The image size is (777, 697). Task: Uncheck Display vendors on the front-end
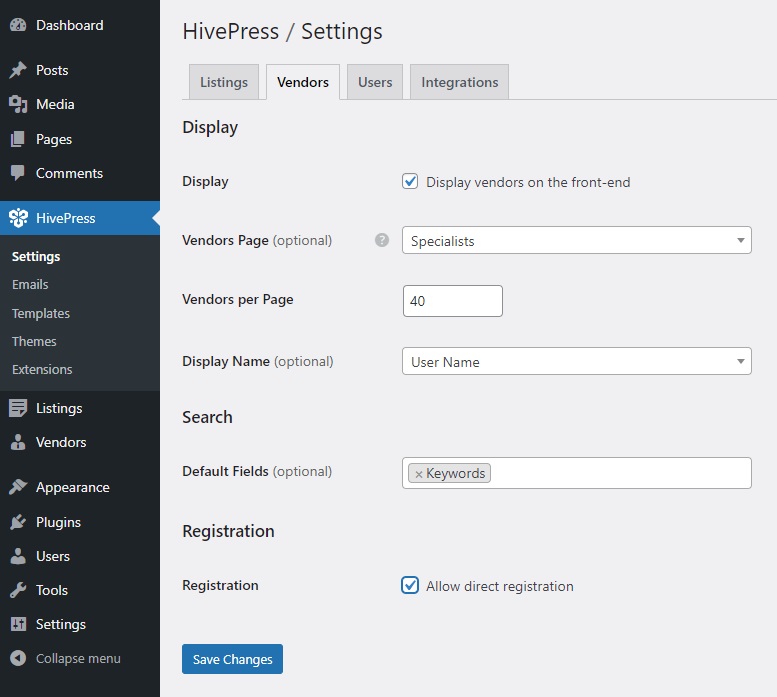410,182
